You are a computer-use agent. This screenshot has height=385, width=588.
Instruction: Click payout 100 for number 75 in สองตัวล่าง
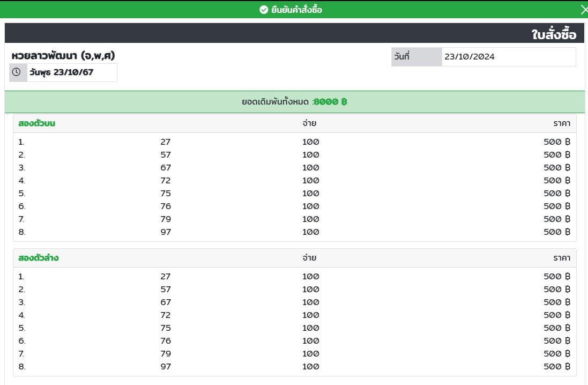310,328
